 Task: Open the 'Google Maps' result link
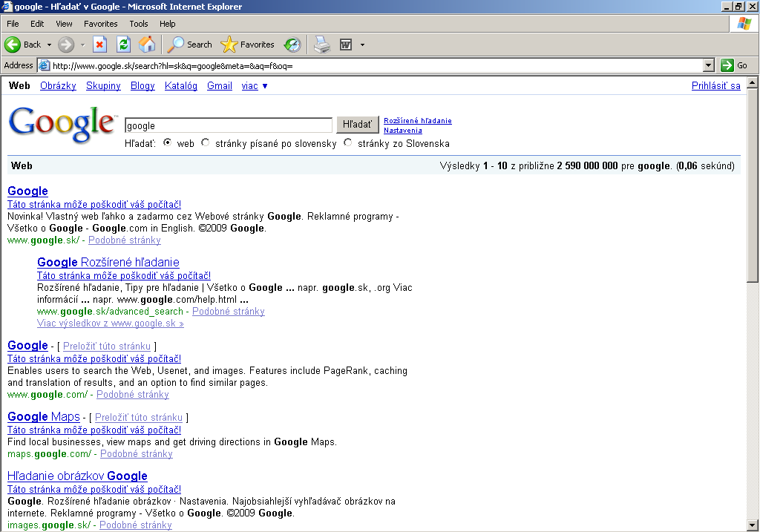[x=43, y=417]
